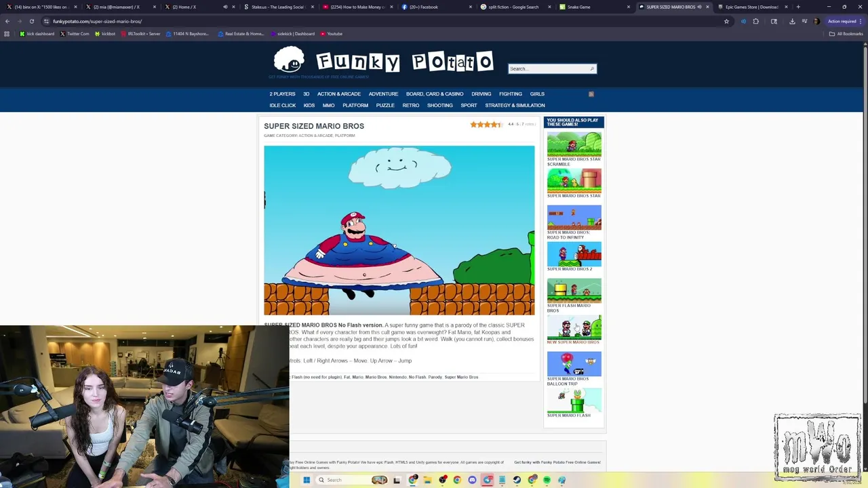Screen dimensions: 868x488
Task: Open Spotify from the taskbar
Action: tap(547, 480)
